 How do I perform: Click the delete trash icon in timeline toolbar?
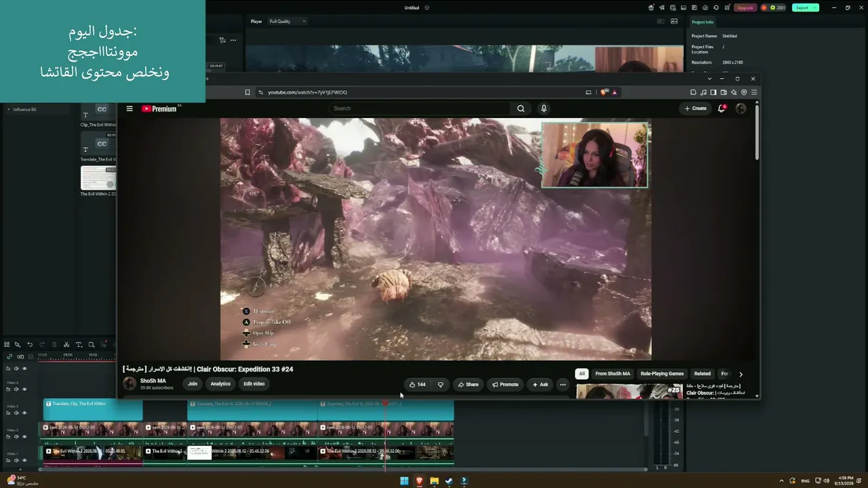pos(54,344)
